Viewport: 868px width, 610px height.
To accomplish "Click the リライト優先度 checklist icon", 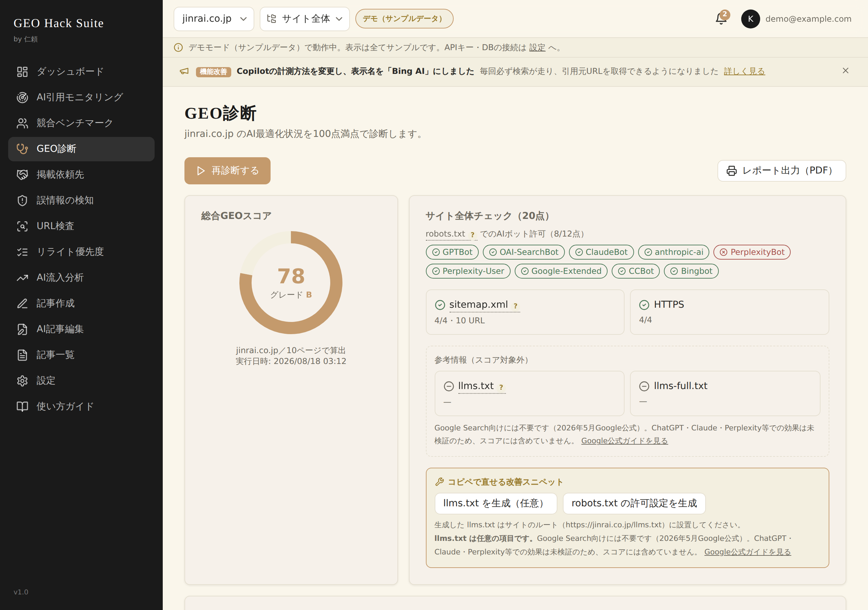I will tap(22, 252).
